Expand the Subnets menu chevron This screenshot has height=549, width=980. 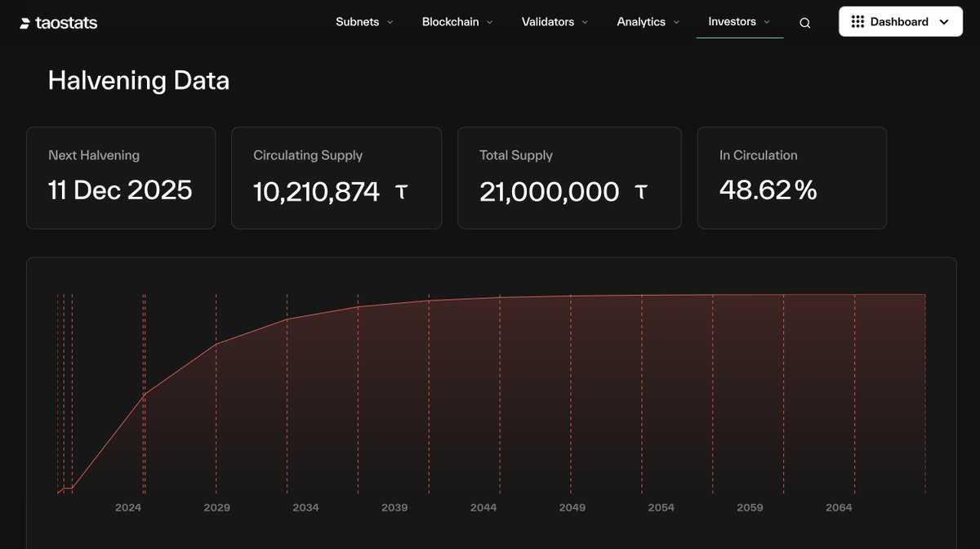[390, 23]
